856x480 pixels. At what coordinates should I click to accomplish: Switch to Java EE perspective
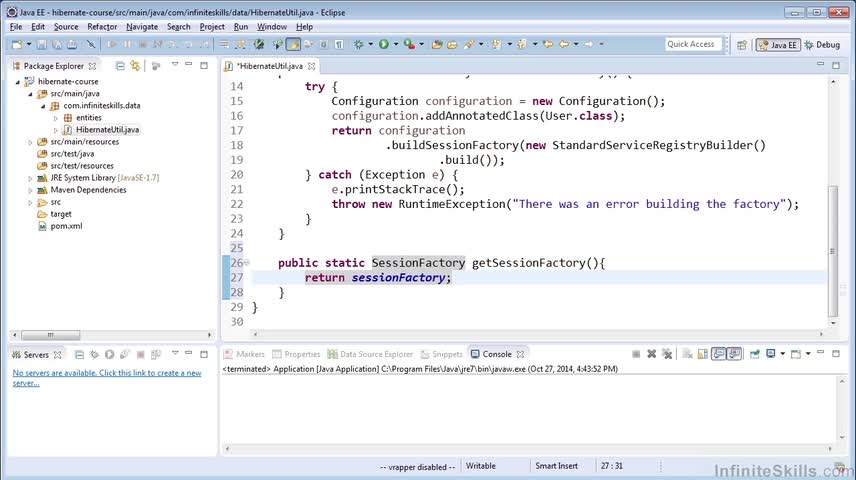[778, 45]
